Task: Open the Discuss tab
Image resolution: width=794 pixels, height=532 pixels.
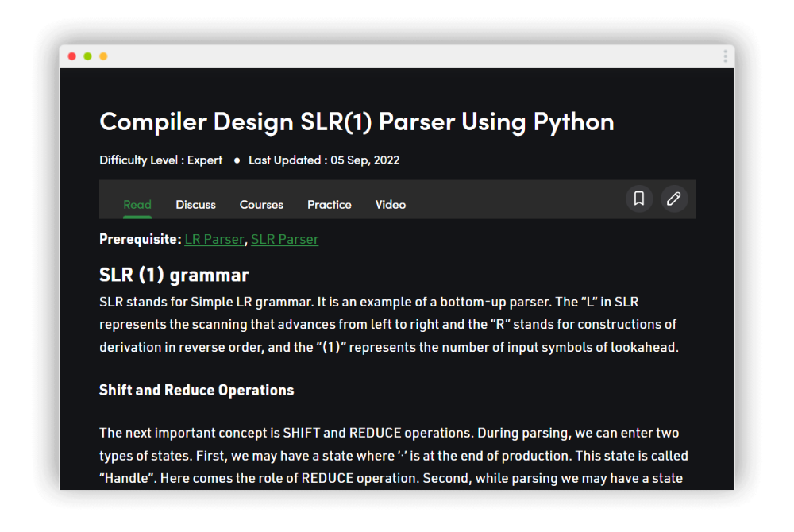Action: [x=195, y=205]
